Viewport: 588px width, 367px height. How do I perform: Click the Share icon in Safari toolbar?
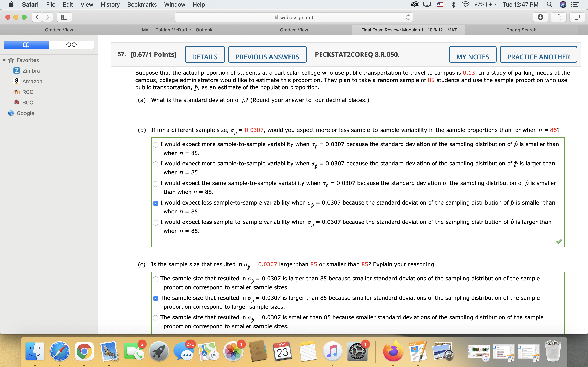[x=558, y=17]
